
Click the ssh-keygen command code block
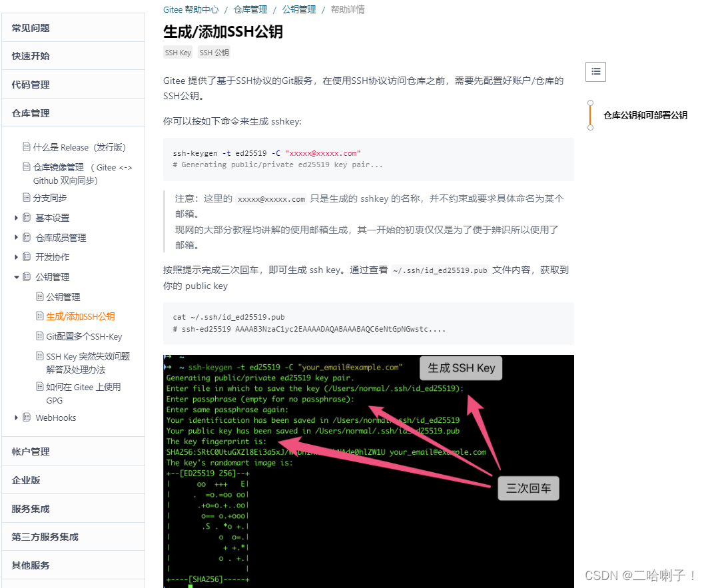tap(368, 159)
